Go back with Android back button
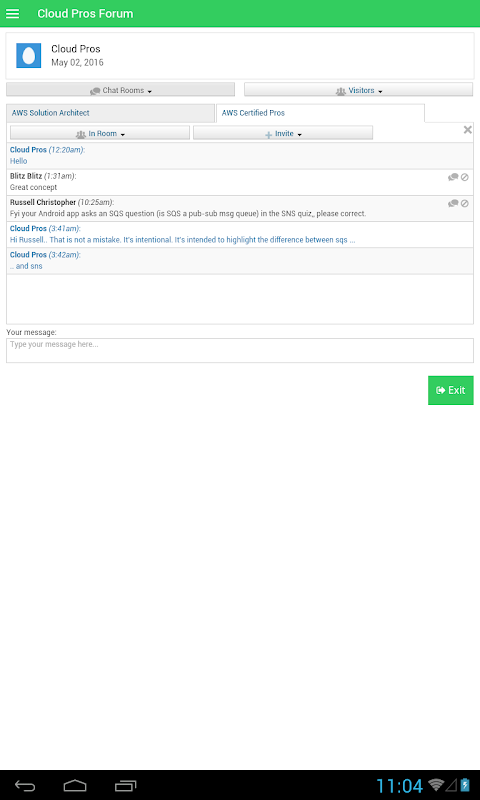480x800 pixels. [x=24, y=785]
